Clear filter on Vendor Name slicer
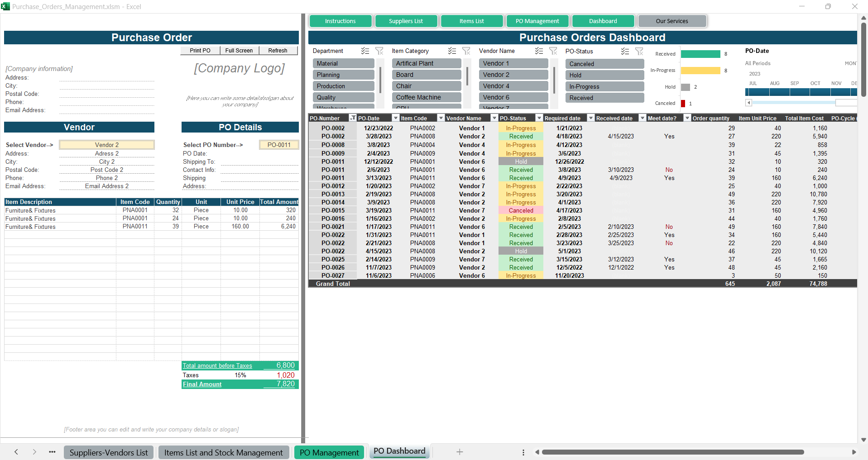This screenshot has width=868, height=460. (553, 51)
